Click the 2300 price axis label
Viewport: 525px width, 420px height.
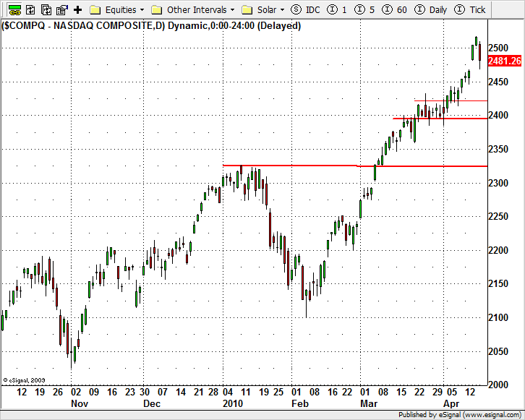click(x=498, y=183)
